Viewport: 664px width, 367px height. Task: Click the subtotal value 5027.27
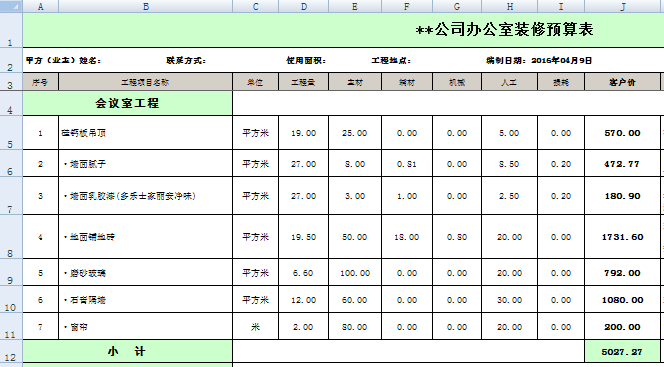[x=622, y=351]
